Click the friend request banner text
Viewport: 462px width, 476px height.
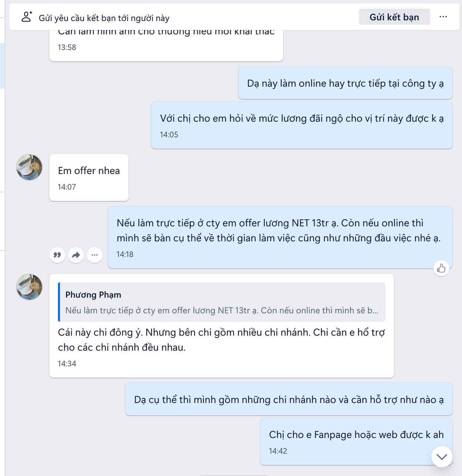click(x=104, y=18)
